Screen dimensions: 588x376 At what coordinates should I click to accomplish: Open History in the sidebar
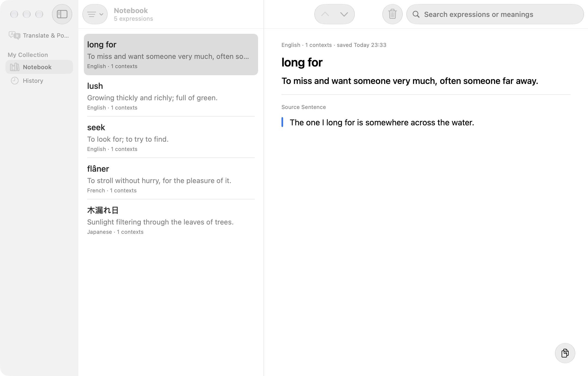[x=39, y=81]
